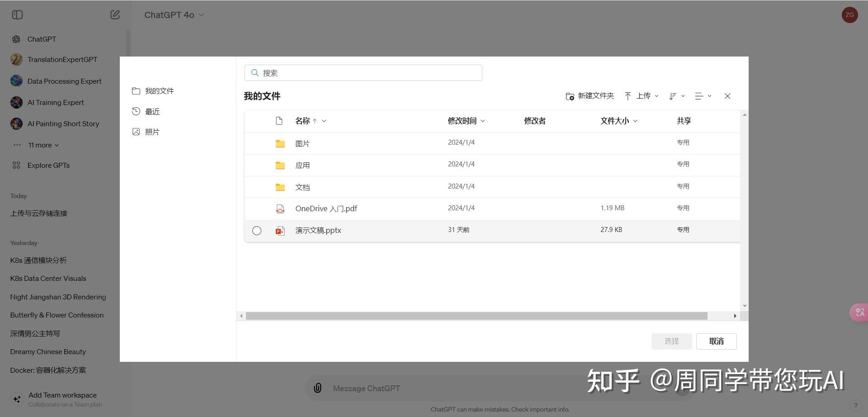Screen dimensions: 868x417
Task: Expand the 上传 upload dropdown
Action: [x=657, y=96]
